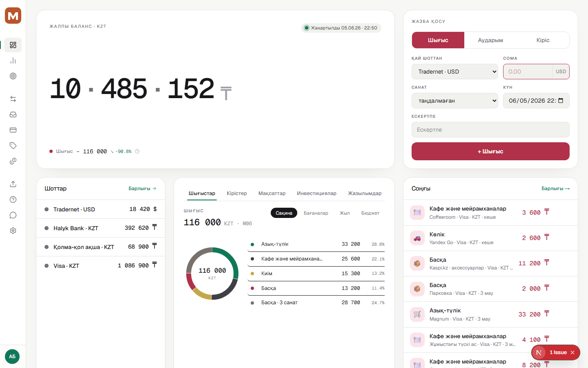Click the orange M app logo
588x368 pixels.
13,16
